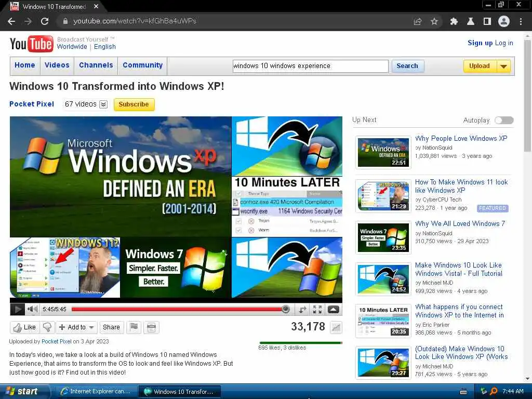
Task: Open Why People Love Windows XP video
Action: point(461,138)
